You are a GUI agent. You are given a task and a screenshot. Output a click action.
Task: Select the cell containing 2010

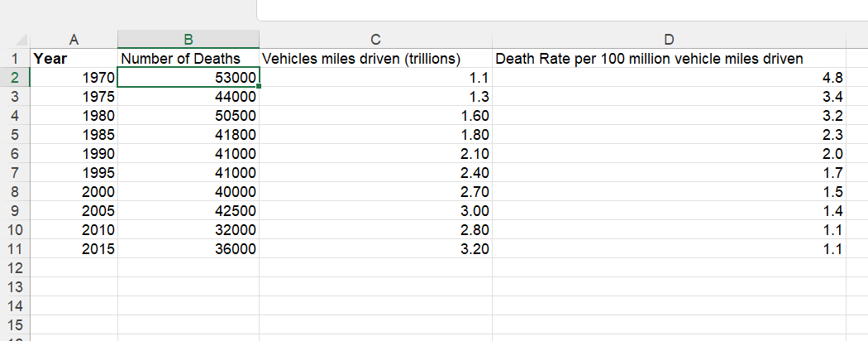(74, 229)
